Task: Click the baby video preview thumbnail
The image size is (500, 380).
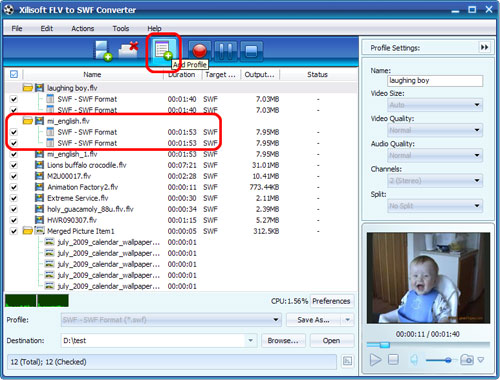Action: (x=428, y=278)
